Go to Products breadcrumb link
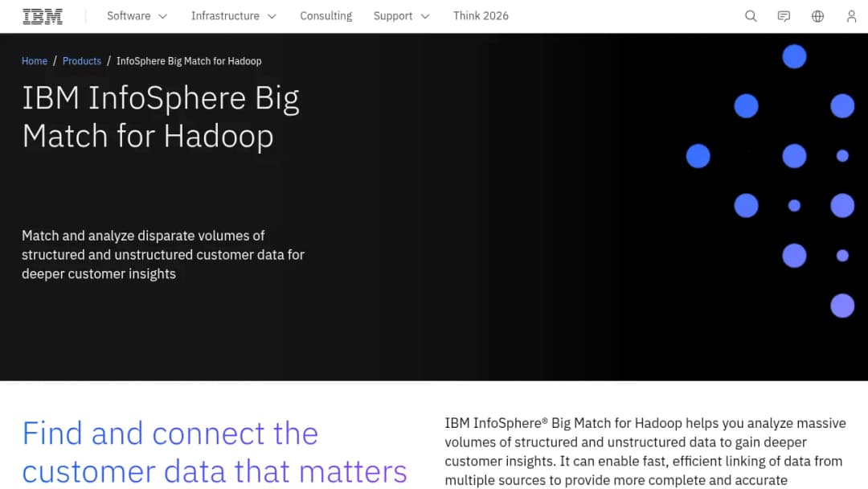The height and width of the screenshot is (489, 868). [x=82, y=61]
